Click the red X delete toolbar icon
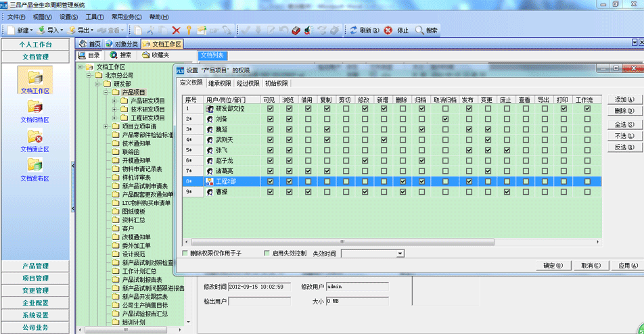This screenshot has height=334, width=644. [x=176, y=30]
